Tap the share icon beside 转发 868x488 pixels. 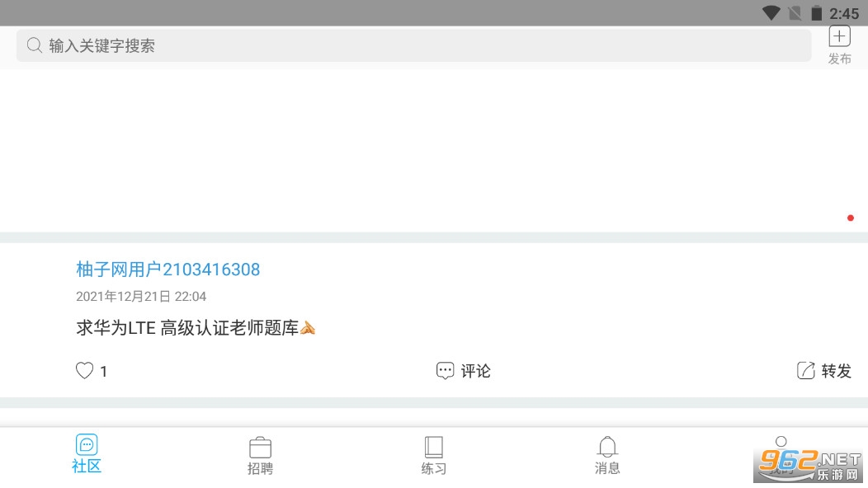tap(806, 370)
